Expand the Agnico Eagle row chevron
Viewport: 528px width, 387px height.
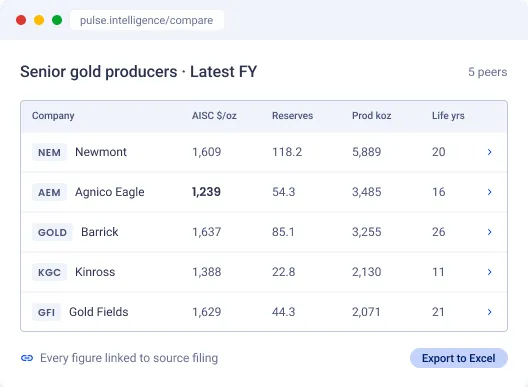[489, 192]
